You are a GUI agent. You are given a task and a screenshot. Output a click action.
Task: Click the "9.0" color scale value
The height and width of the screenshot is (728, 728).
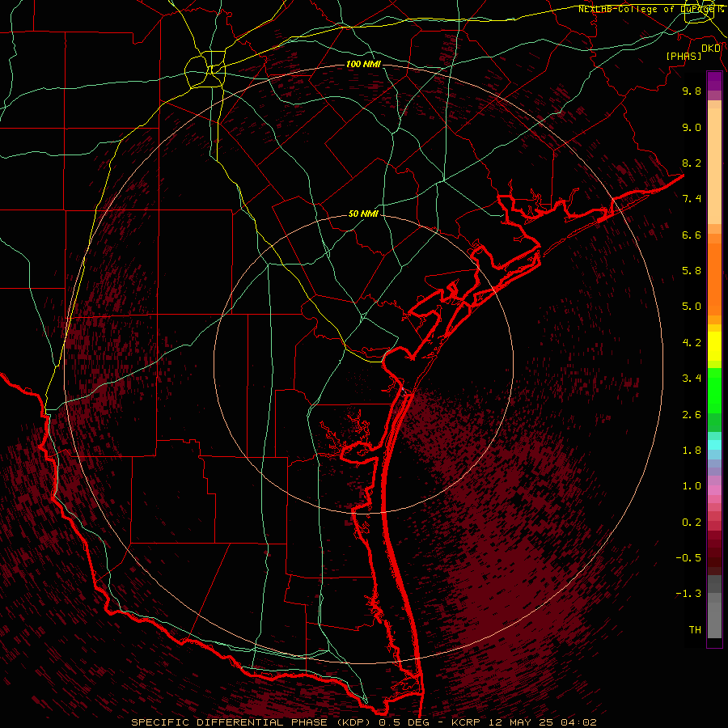[x=692, y=127]
